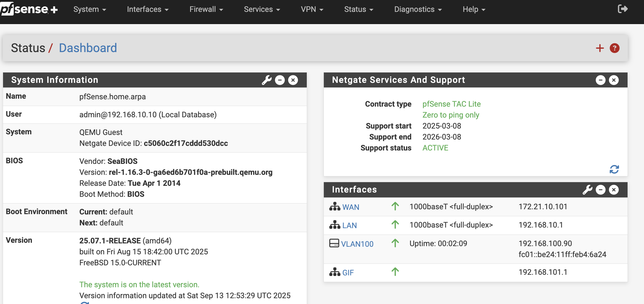Image resolution: width=644 pixels, height=304 pixels.
Task: Open the System menu
Action: pyautogui.click(x=90, y=9)
